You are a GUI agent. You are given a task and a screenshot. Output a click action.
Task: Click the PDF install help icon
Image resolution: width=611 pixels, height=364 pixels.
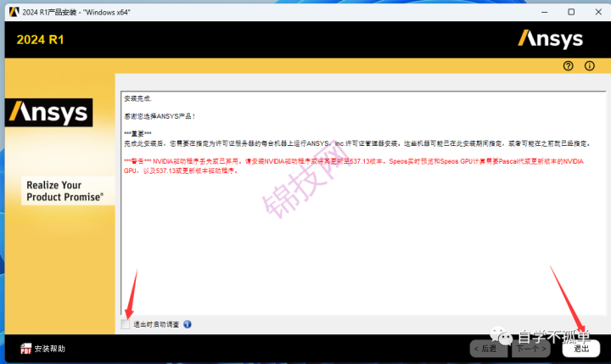coord(25,349)
